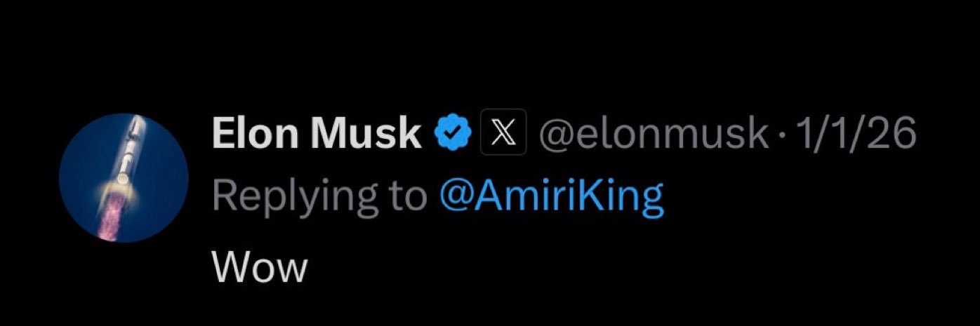Open the Elon Musk display name
The image size is (980, 326).
click(316, 133)
